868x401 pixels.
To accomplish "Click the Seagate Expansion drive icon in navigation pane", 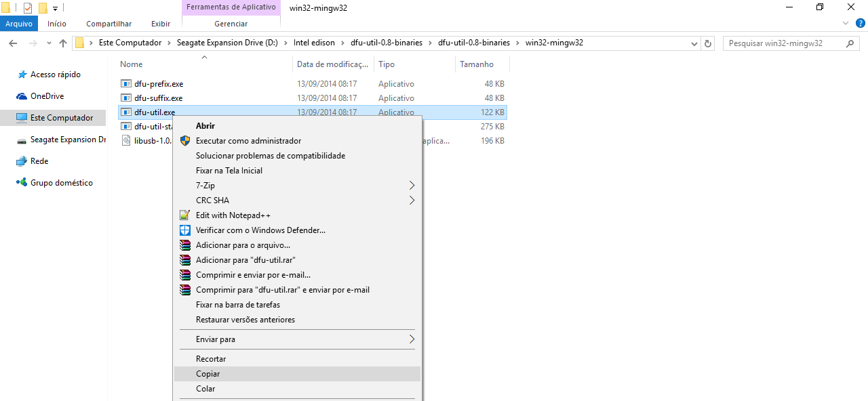I will click(x=22, y=140).
